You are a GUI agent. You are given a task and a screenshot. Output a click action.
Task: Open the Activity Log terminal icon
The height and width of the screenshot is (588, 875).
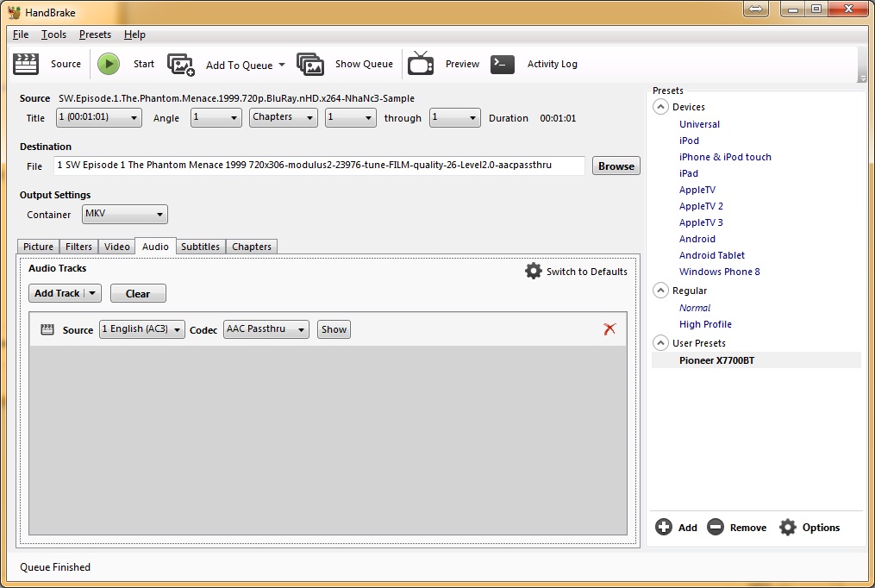tap(503, 64)
